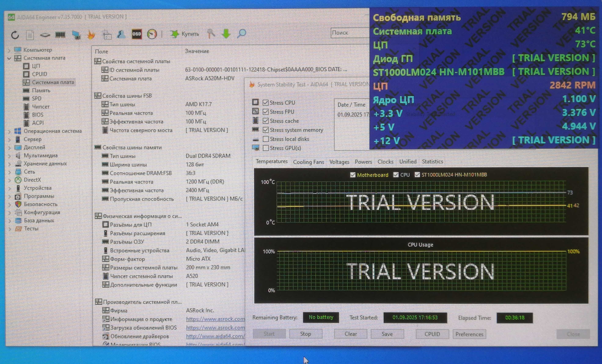This screenshot has height=364, width=602.
Task: Open the Информация о продукте asrock link
Action: tap(215, 319)
